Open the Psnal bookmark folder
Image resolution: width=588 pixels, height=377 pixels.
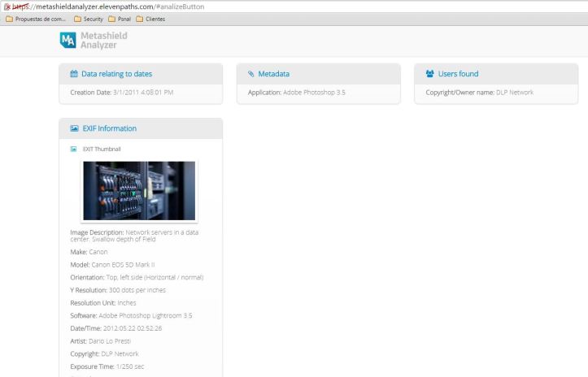click(119, 19)
